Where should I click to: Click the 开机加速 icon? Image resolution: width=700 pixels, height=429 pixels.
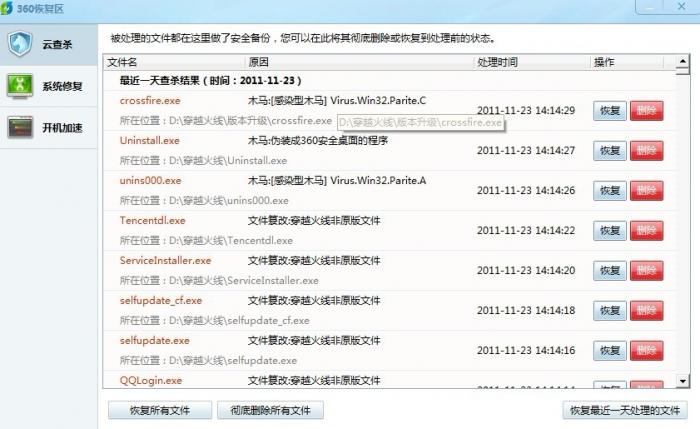tap(20, 127)
